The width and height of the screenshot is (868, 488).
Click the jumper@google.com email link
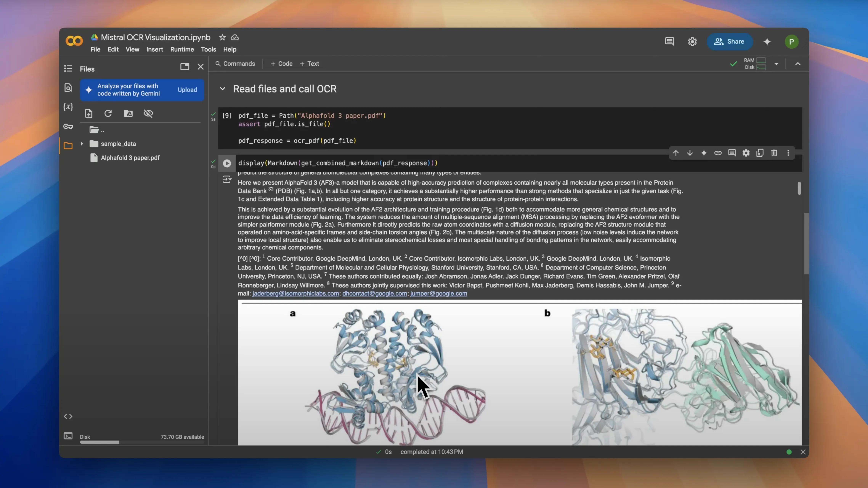(x=439, y=294)
